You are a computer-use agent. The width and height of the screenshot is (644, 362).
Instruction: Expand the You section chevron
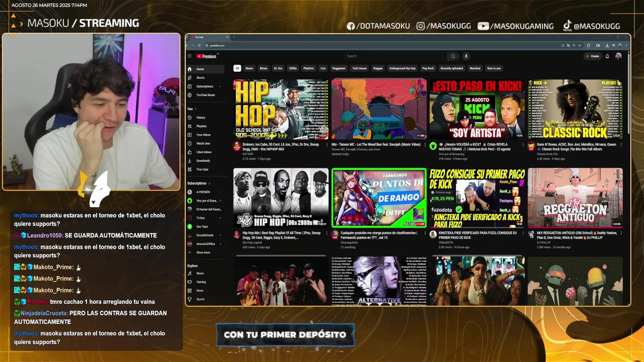pos(196,109)
